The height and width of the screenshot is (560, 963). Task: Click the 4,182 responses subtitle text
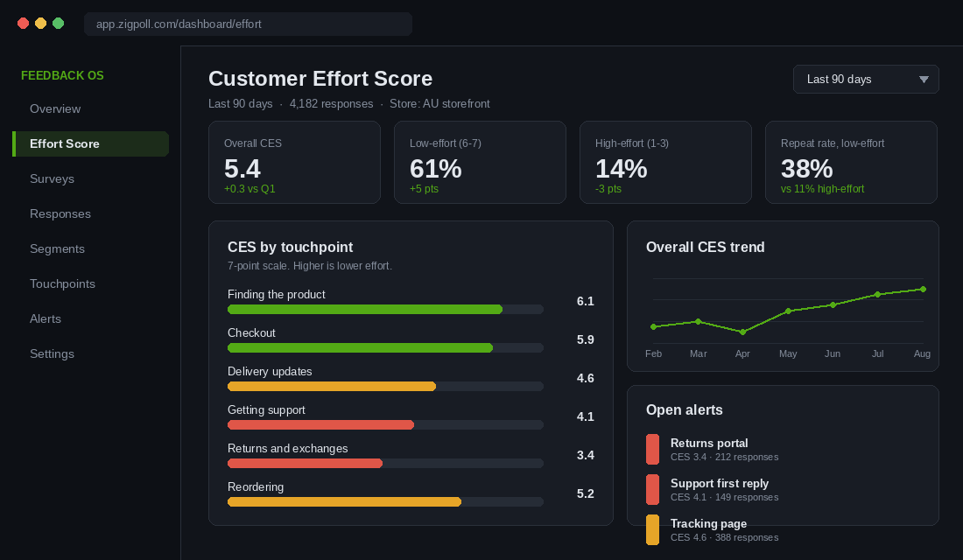pos(331,104)
